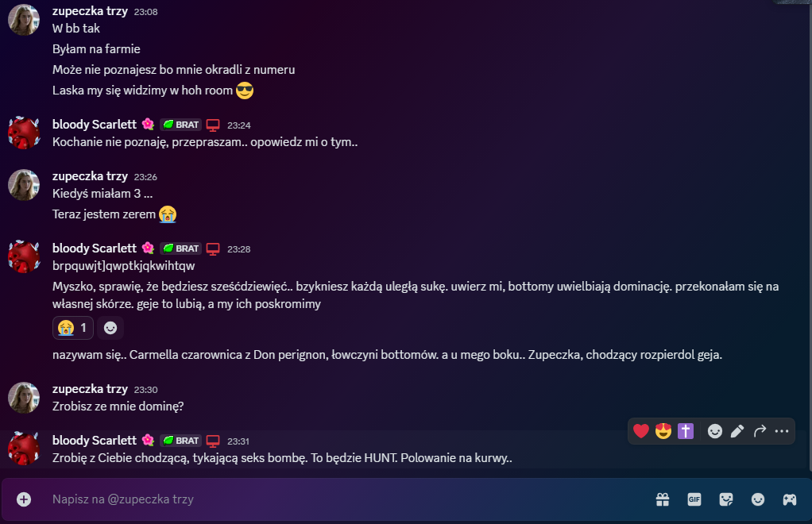React with the red heart emoji
Screen dimensions: 812x524
pyautogui.click(x=640, y=431)
